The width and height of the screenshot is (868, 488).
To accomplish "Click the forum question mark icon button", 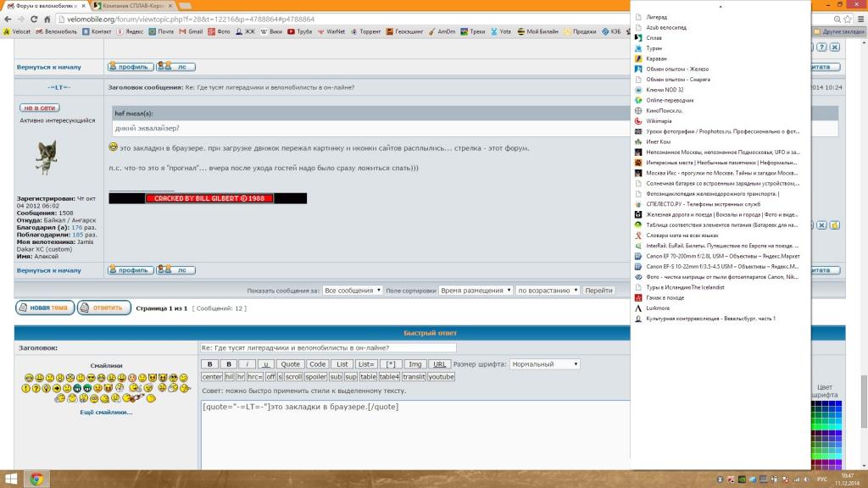I will point(822,47).
